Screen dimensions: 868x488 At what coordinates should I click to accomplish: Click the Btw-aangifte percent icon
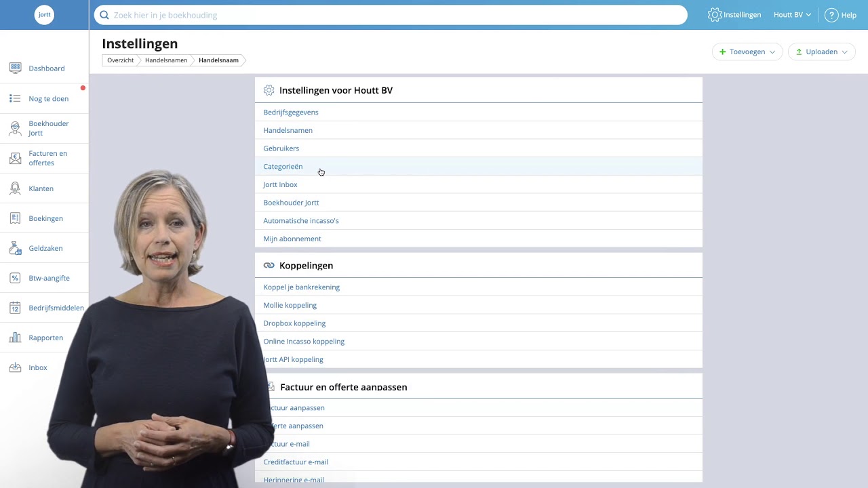coord(15,278)
